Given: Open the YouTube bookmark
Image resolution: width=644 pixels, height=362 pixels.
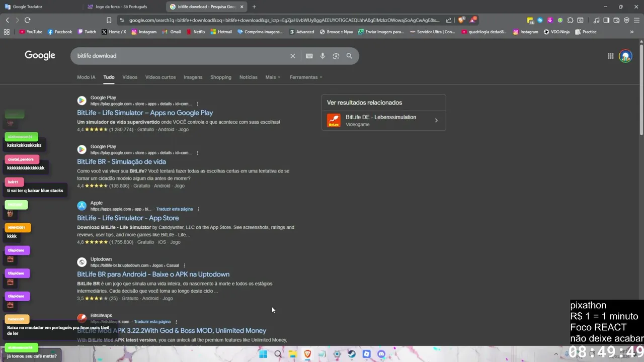Looking at the screenshot, I should 31,32.
